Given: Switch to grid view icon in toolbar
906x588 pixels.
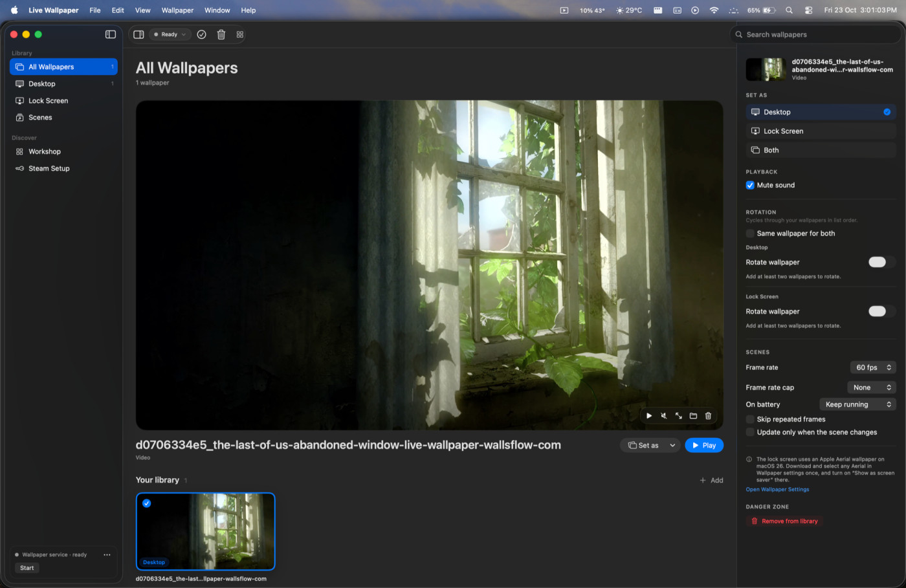Looking at the screenshot, I should click(240, 34).
